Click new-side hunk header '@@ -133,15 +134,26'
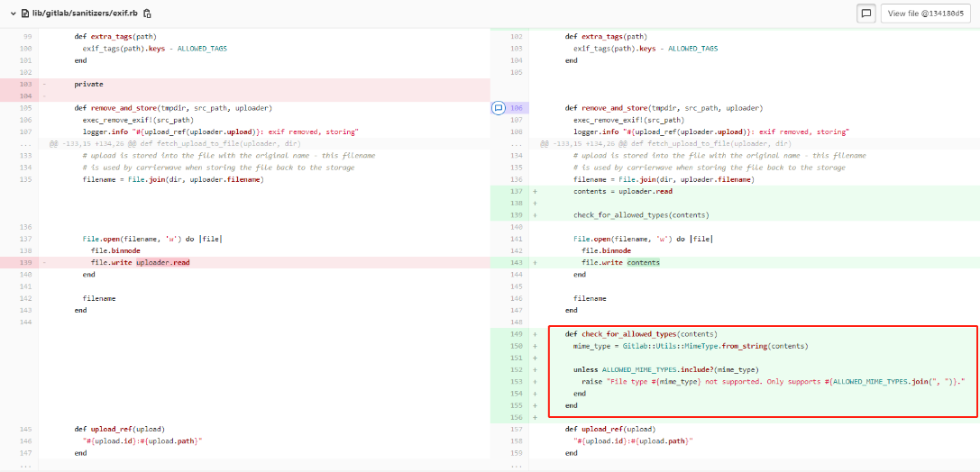 (665, 143)
